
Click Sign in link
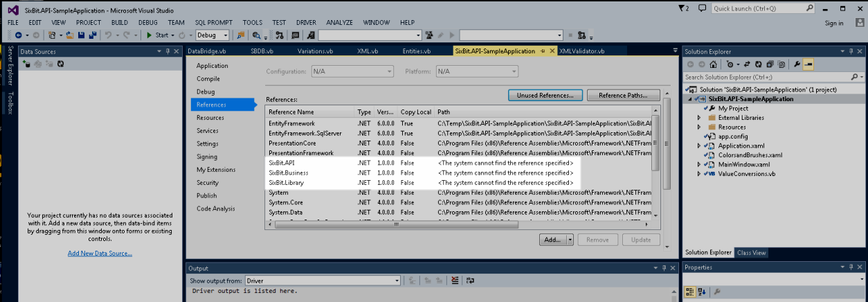tap(834, 23)
